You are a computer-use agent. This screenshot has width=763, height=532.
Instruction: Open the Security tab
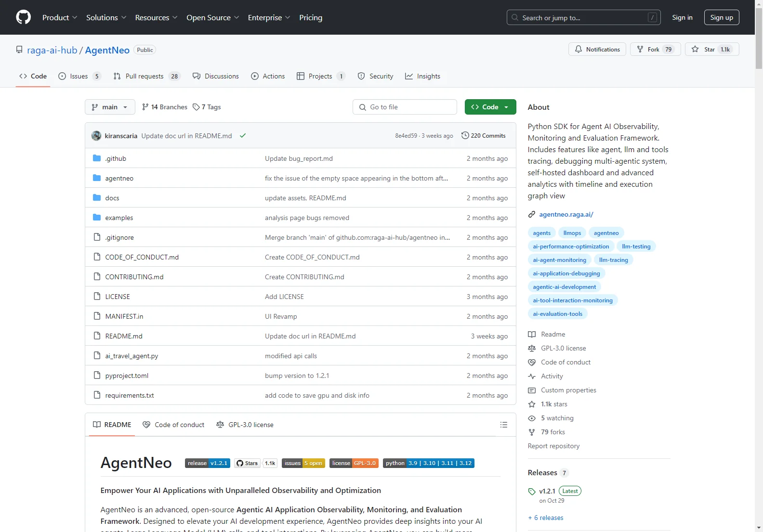[x=375, y=76]
